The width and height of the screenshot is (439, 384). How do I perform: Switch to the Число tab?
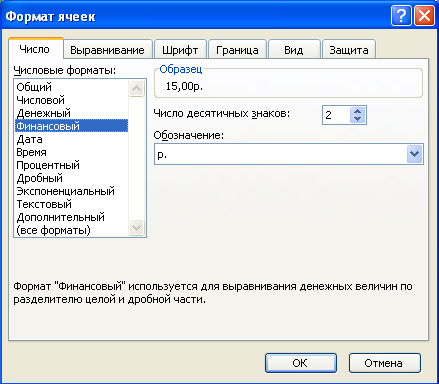[x=35, y=49]
